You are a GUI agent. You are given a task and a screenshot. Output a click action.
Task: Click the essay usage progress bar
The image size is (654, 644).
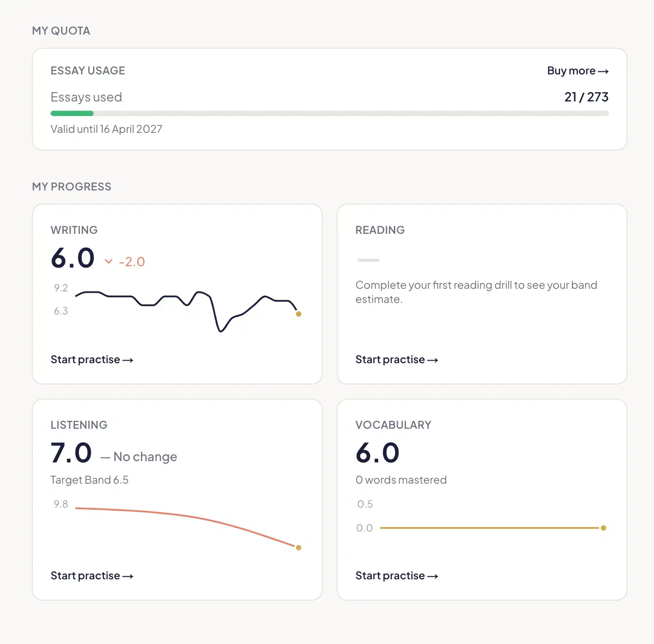(330, 113)
